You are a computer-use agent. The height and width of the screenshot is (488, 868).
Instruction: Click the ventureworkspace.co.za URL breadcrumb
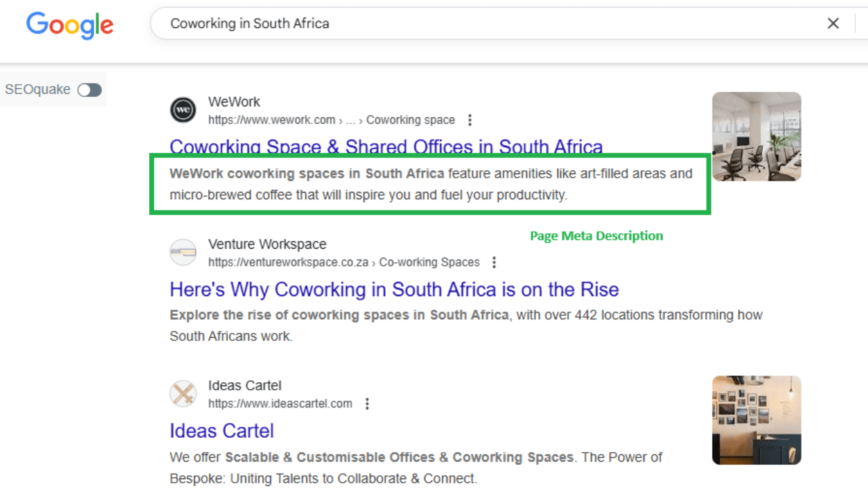point(343,262)
